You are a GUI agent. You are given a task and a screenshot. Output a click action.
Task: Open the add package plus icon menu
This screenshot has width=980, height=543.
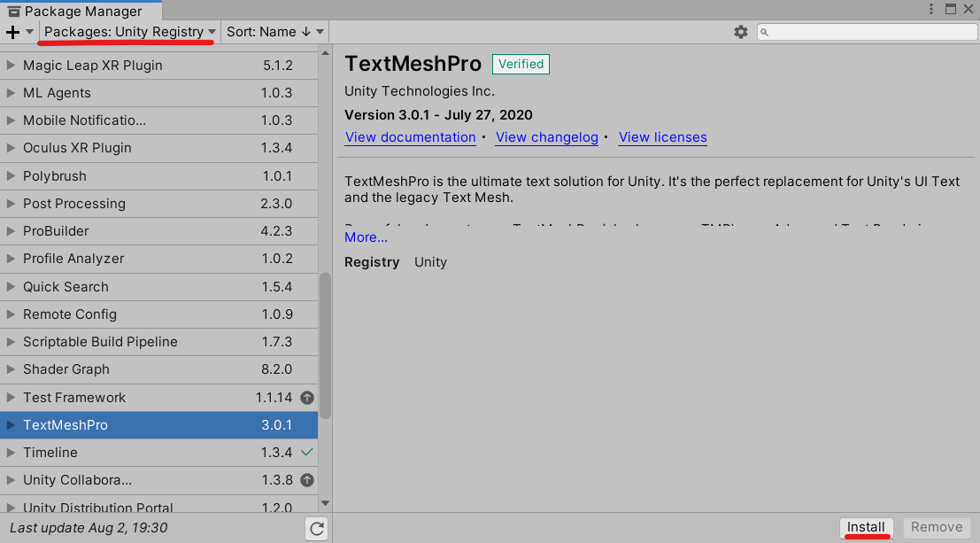tap(12, 31)
